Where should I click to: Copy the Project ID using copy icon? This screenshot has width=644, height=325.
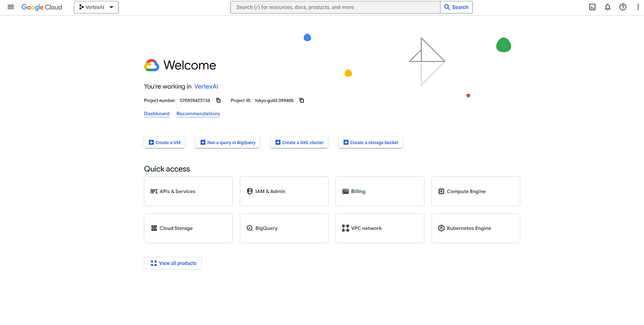[x=301, y=100]
